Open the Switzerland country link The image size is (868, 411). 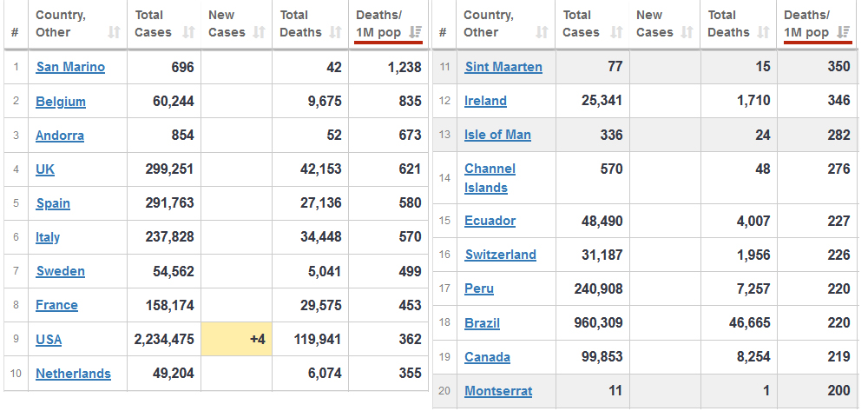[x=501, y=255]
